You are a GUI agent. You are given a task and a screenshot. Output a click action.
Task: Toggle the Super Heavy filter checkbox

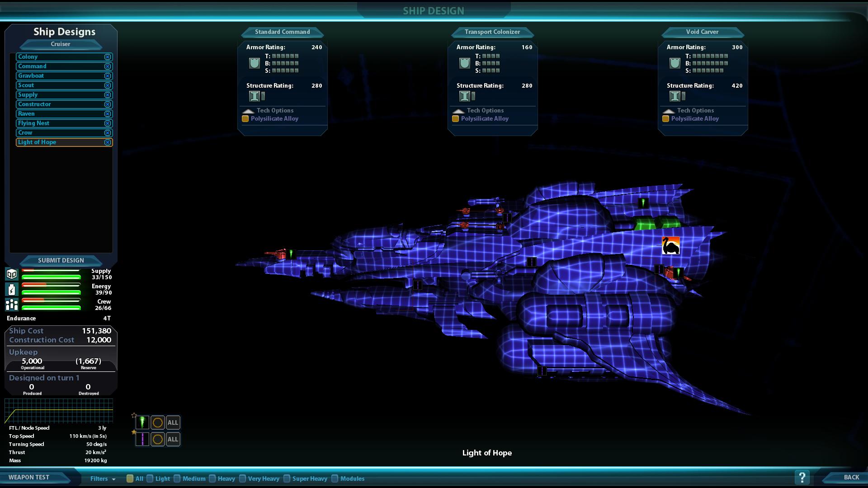click(287, 479)
